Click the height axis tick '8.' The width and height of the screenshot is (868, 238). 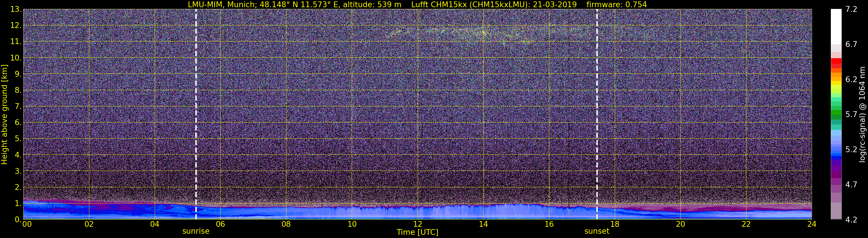pos(18,90)
